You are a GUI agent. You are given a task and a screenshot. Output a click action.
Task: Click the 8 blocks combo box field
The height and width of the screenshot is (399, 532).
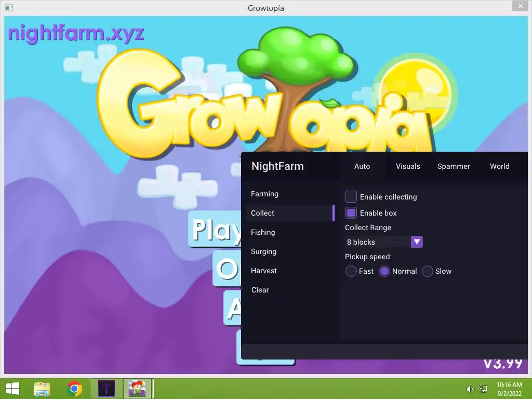pos(384,242)
